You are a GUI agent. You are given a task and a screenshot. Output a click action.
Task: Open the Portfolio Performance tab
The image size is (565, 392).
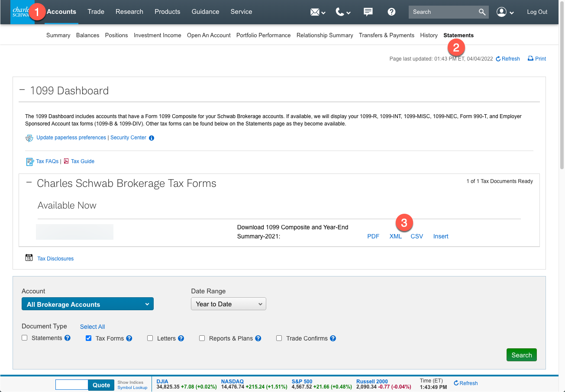point(264,35)
